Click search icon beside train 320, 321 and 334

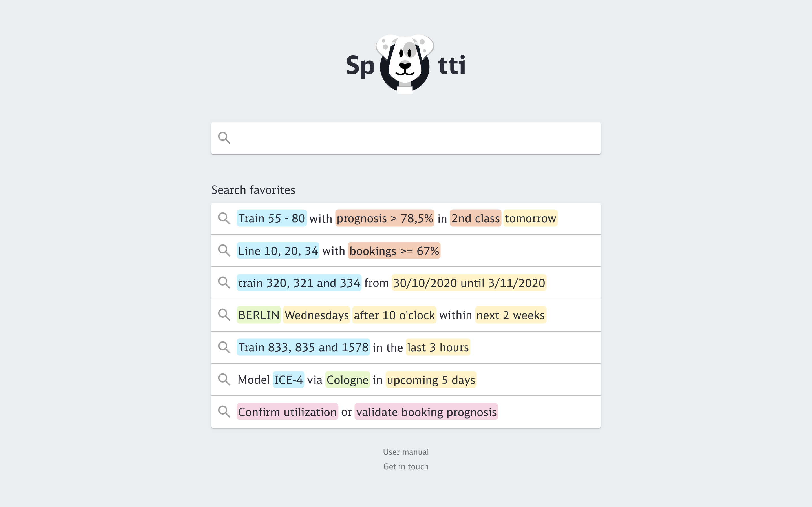point(224,283)
